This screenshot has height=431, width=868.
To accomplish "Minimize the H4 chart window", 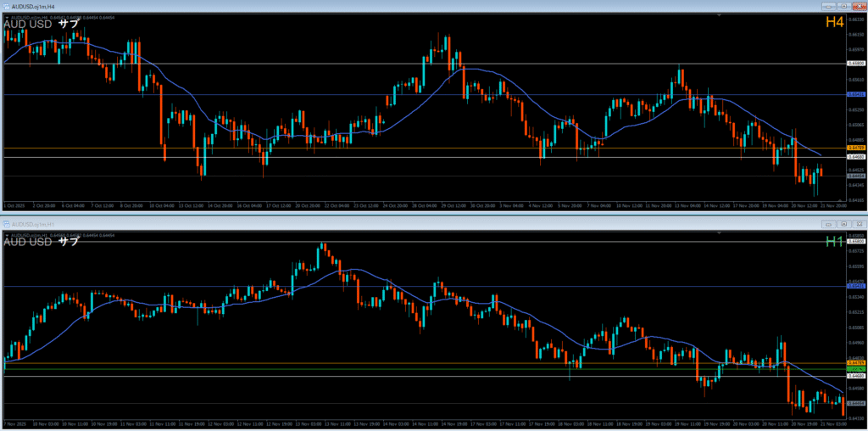I will click(x=828, y=5).
